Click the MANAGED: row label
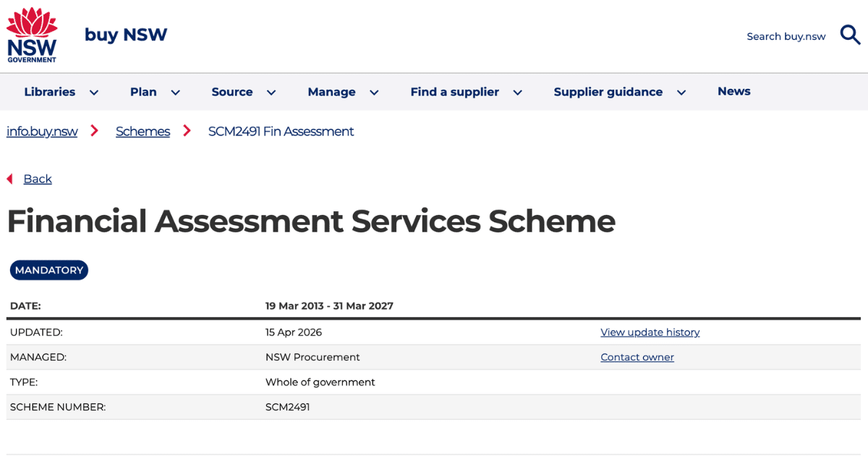 click(x=38, y=357)
